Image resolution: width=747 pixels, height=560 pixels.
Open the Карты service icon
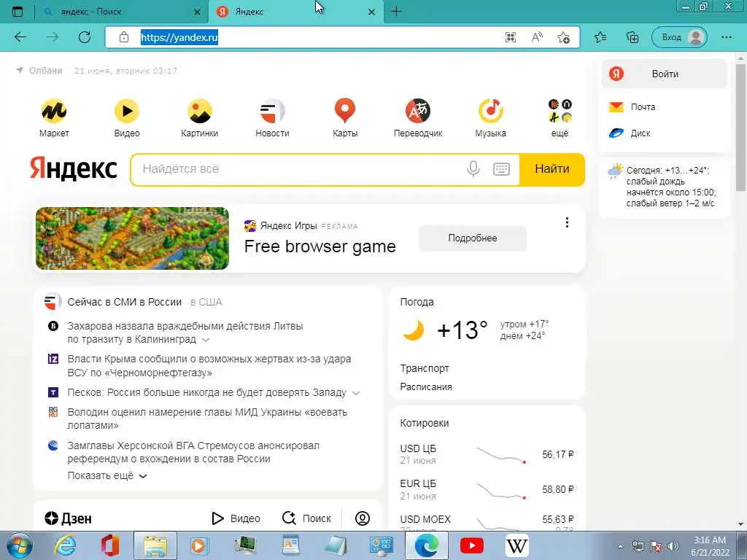[345, 117]
